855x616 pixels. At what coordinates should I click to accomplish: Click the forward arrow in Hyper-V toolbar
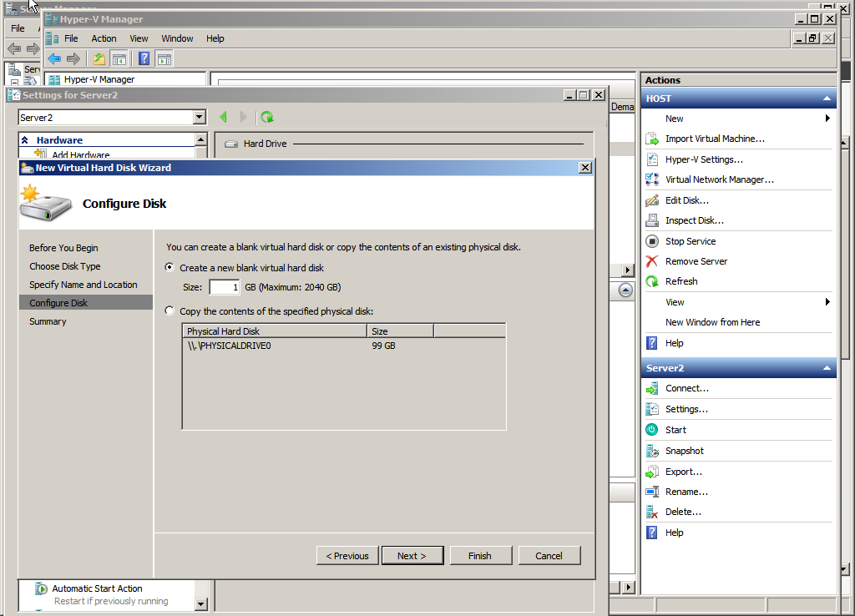pyautogui.click(x=73, y=59)
